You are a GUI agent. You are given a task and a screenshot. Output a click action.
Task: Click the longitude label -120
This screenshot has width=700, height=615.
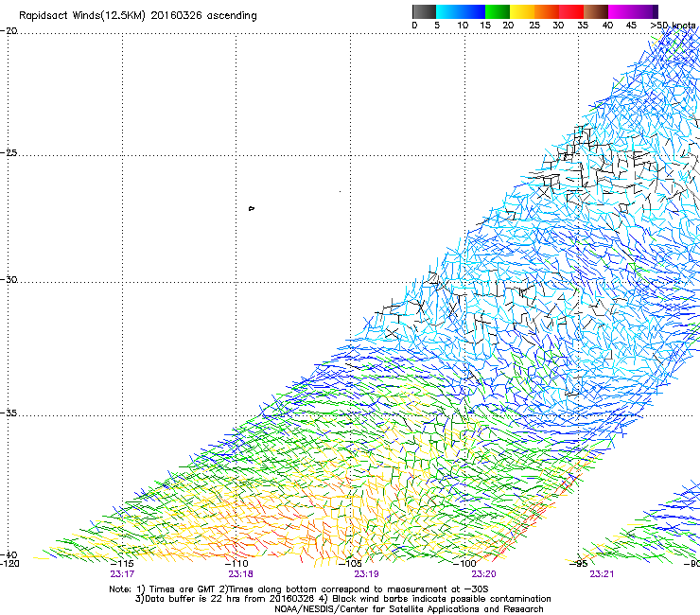click(9, 564)
